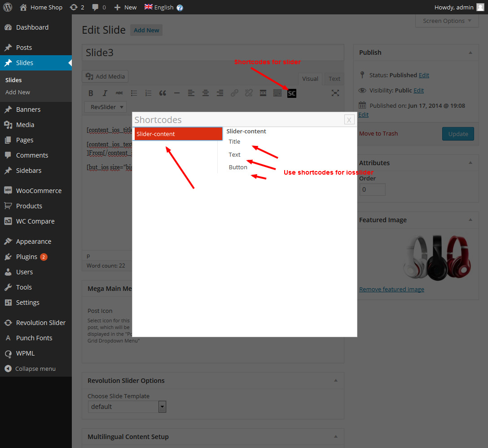Click the SC shortcodes toolbar icon
488x448 pixels.
[291, 93]
